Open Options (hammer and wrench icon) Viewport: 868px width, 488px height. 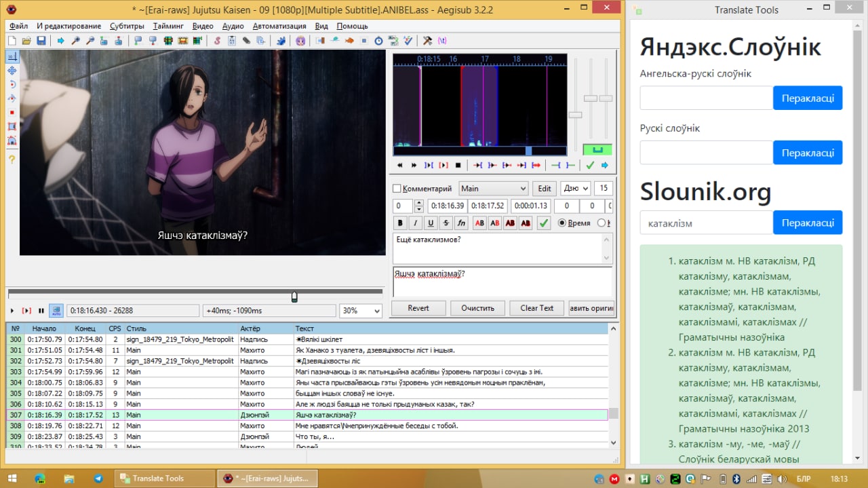pyautogui.click(x=427, y=41)
